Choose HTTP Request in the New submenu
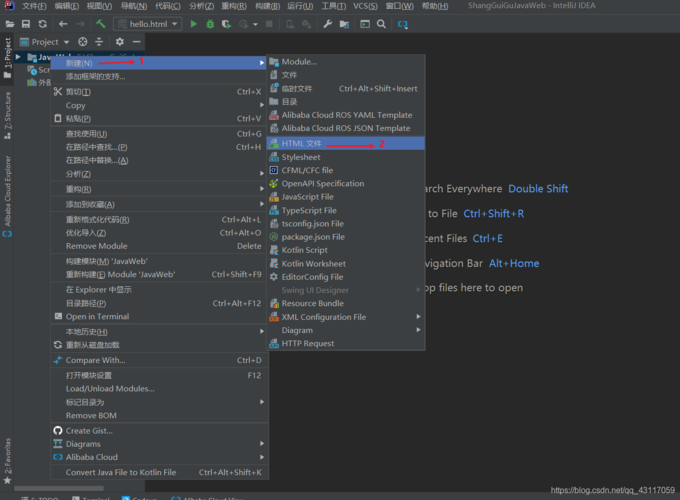 pos(346,343)
